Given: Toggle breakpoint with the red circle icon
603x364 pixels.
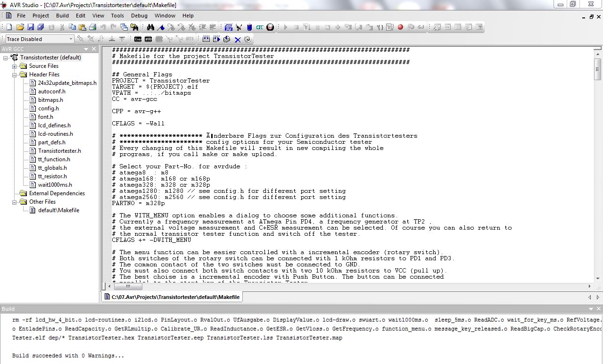Looking at the screenshot, I should [x=400, y=27].
